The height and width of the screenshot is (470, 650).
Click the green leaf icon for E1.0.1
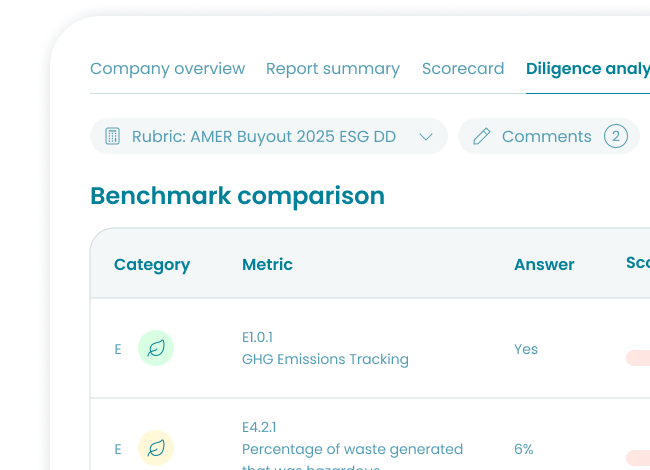(x=156, y=348)
